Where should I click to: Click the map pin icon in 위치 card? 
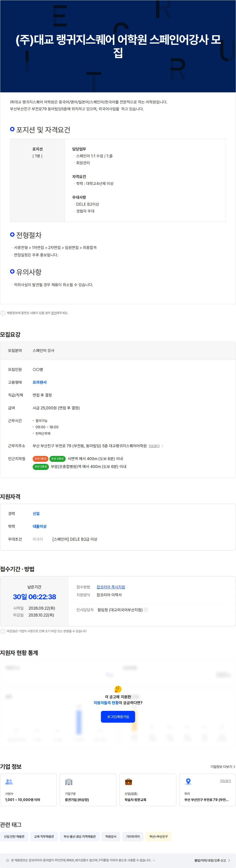pyautogui.click(x=188, y=781)
